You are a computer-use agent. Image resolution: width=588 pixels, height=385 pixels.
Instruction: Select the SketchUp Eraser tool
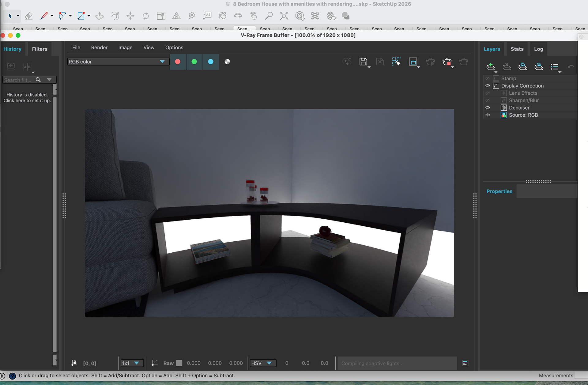click(x=28, y=16)
